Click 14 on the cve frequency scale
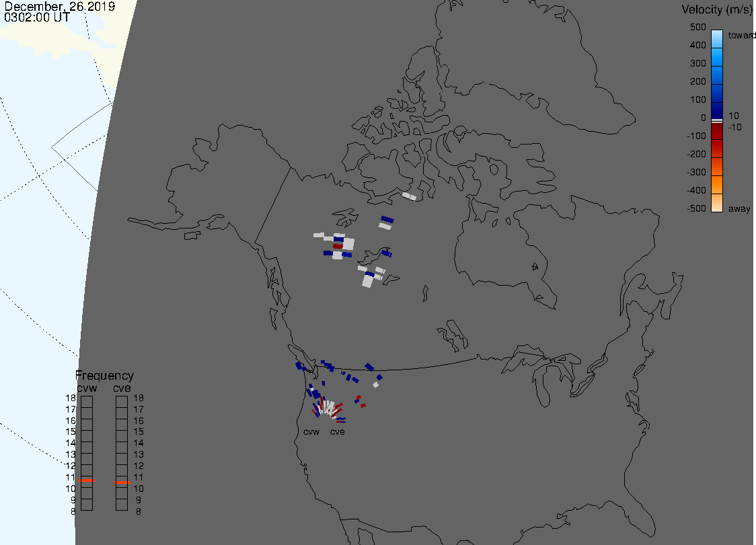This screenshot has height=545, width=756. tap(139, 443)
